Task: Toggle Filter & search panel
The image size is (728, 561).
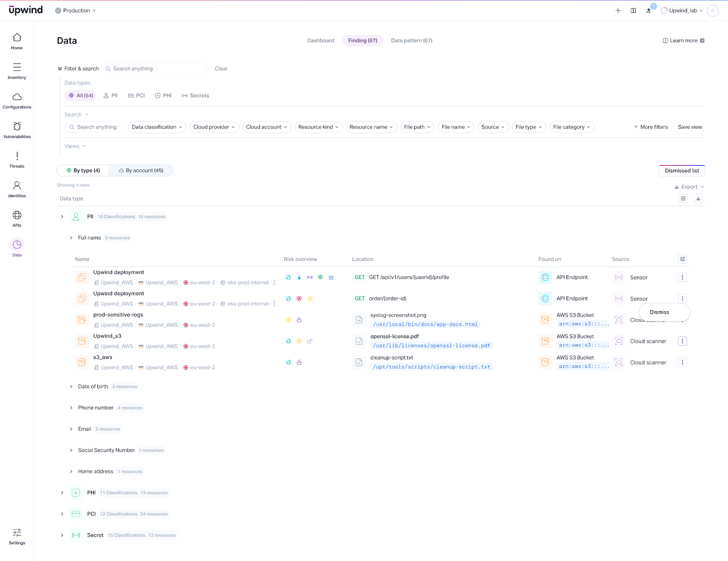Action: 78,69
